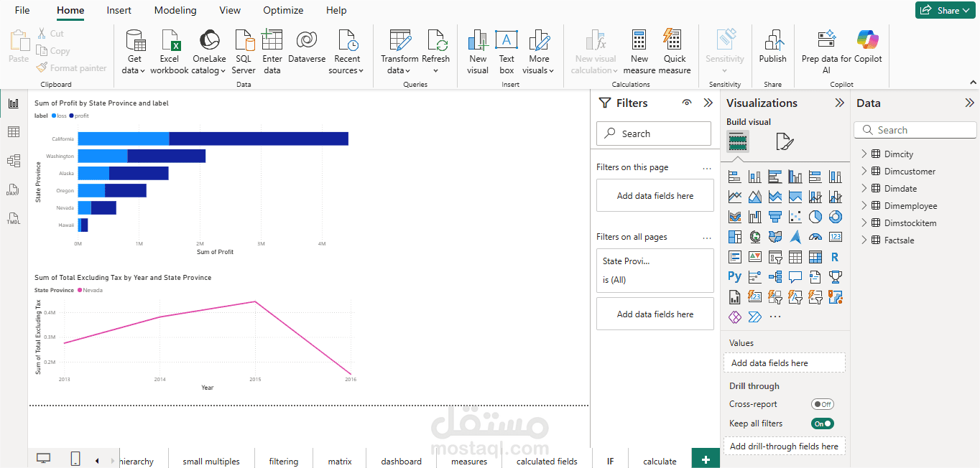Viewport: 980px width, 468px height.
Task: Open the dashboard page tab
Action: click(402, 461)
